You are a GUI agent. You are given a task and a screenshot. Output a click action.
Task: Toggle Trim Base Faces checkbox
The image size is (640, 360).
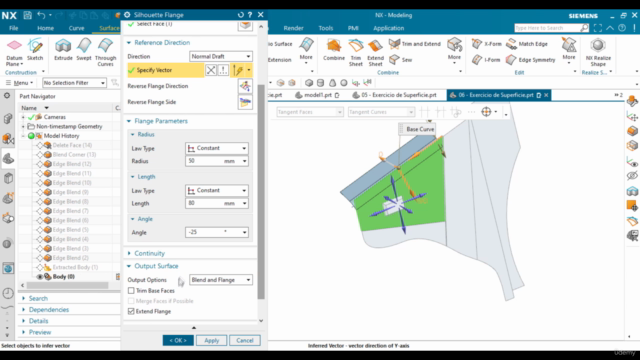(131, 291)
